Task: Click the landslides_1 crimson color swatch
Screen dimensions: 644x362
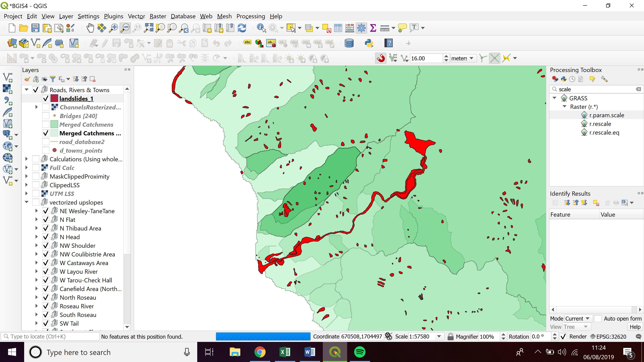Action: point(54,98)
